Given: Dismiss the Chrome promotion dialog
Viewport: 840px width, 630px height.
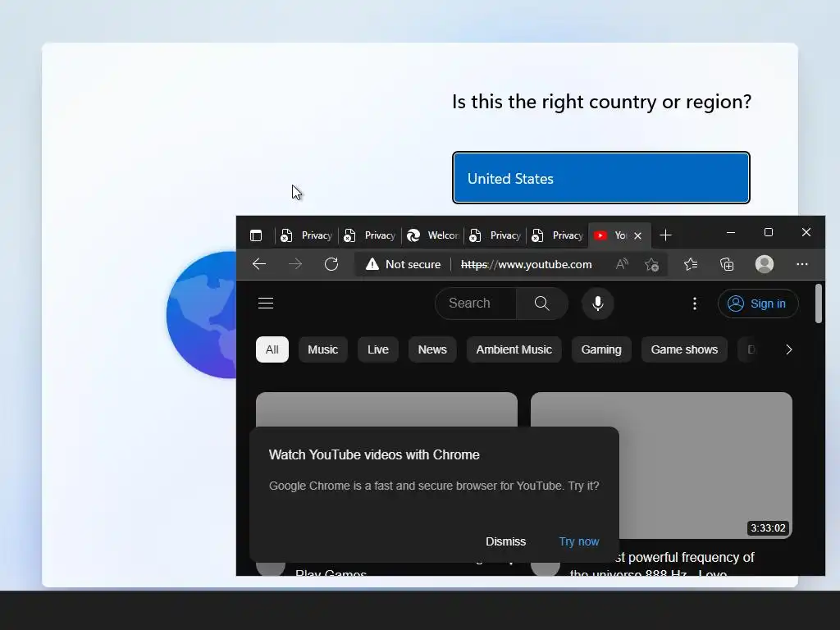Looking at the screenshot, I should [x=505, y=541].
